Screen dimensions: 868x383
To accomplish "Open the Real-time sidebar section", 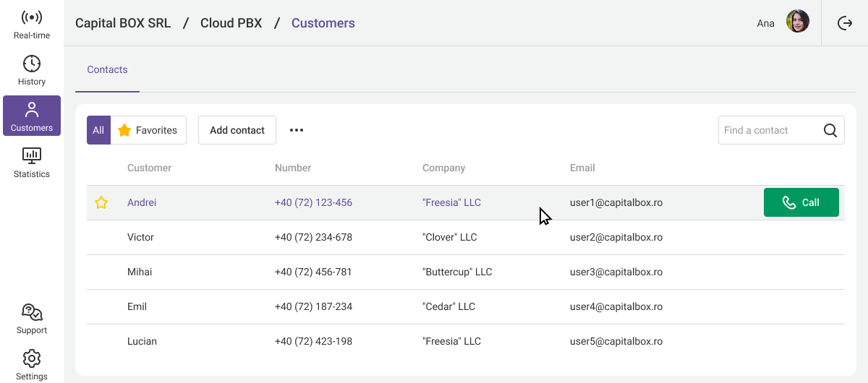I will point(32,24).
